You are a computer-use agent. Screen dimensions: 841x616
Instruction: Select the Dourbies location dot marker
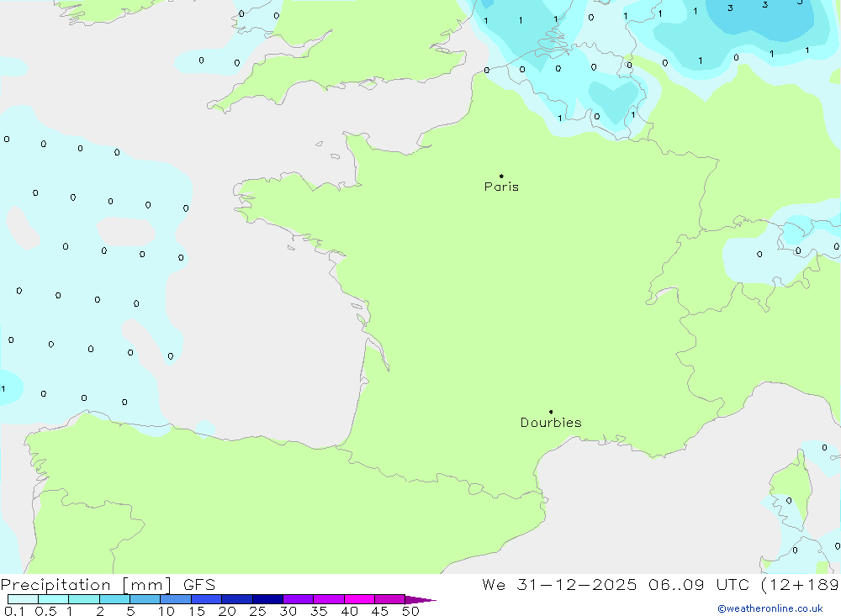(x=551, y=412)
